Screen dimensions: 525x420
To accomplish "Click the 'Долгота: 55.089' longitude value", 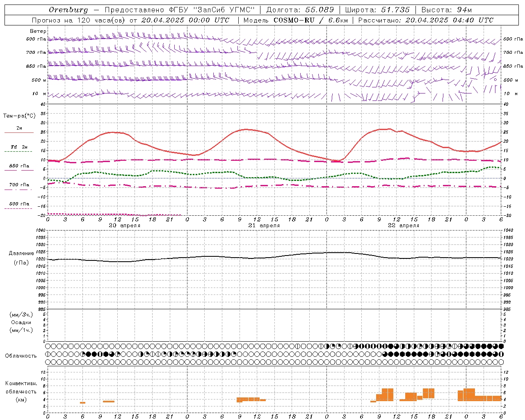I will (300, 10).
